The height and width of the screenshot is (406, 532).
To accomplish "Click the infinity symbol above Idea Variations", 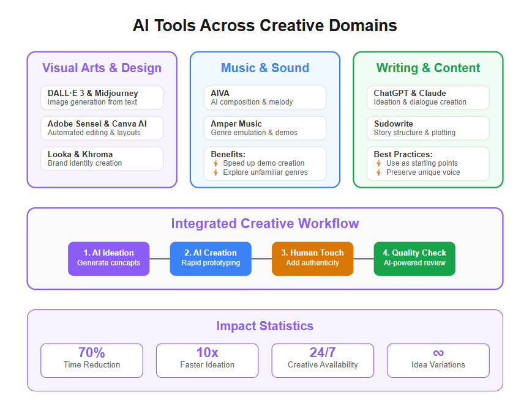I will (438, 353).
